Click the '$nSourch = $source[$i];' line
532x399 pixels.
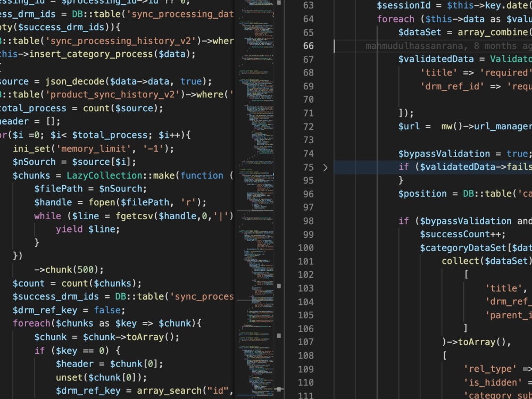[x=74, y=162]
